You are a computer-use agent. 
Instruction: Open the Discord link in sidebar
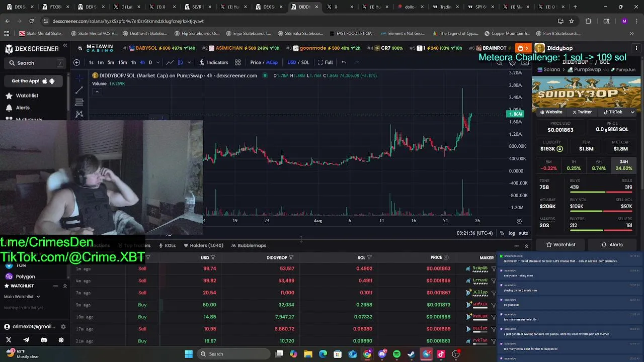[44, 340]
